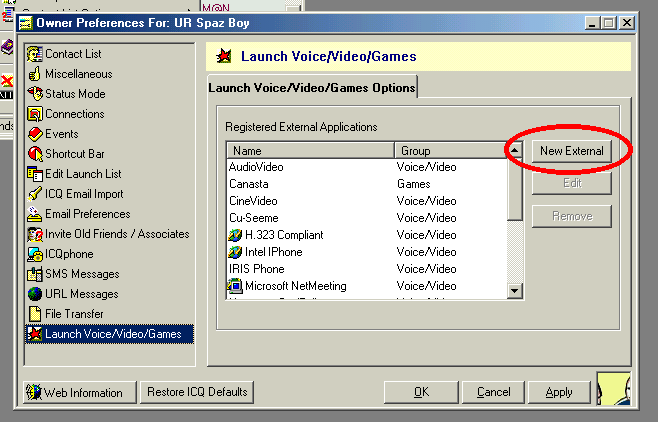The width and height of the screenshot is (658, 422).
Task: Select H.323 Compliant row
Action: (367, 235)
